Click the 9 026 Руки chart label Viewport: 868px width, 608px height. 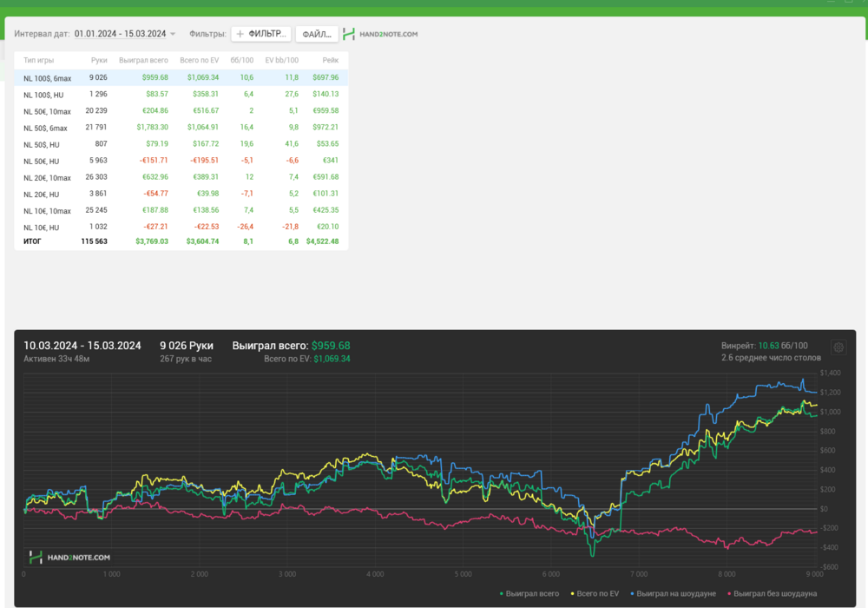tap(187, 346)
